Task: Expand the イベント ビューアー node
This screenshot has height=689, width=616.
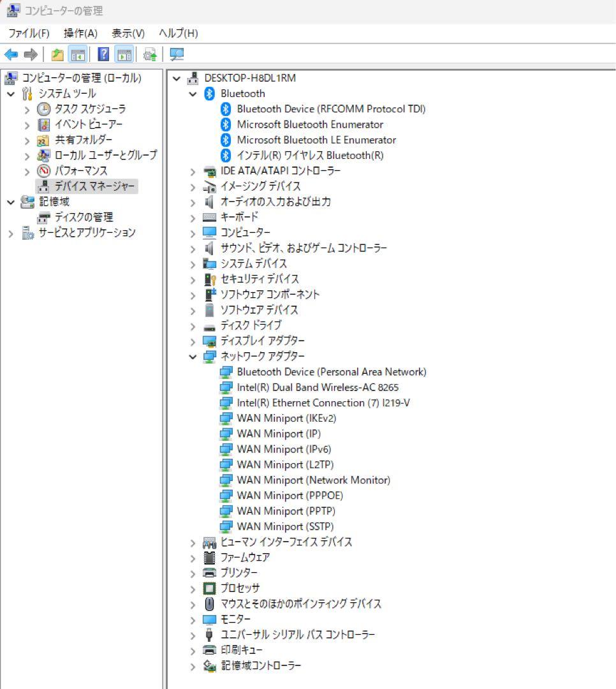Action: 27,124
